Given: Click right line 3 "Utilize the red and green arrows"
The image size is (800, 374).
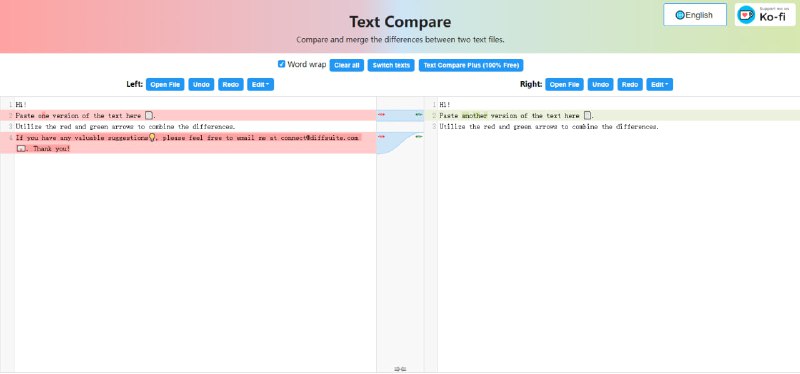Looking at the screenshot, I should (x=549, y=126).
